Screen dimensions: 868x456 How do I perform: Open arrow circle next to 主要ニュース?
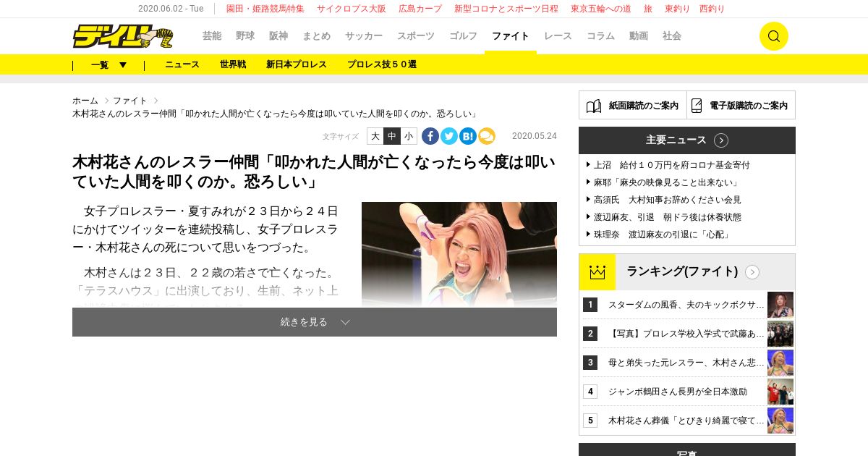(x=721, y=140)
